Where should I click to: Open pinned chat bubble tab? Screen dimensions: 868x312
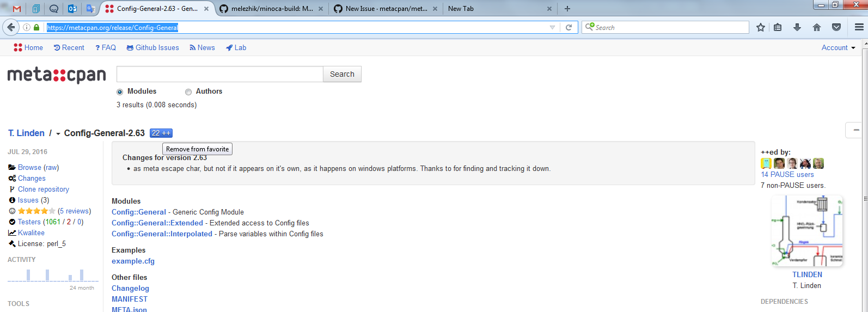[x=54, y=9]
